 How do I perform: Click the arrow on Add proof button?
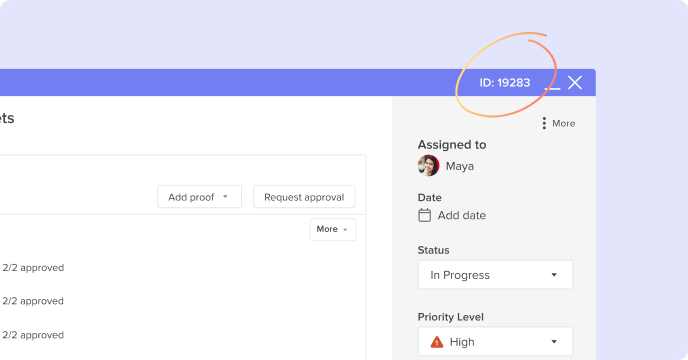click(225, 197)
